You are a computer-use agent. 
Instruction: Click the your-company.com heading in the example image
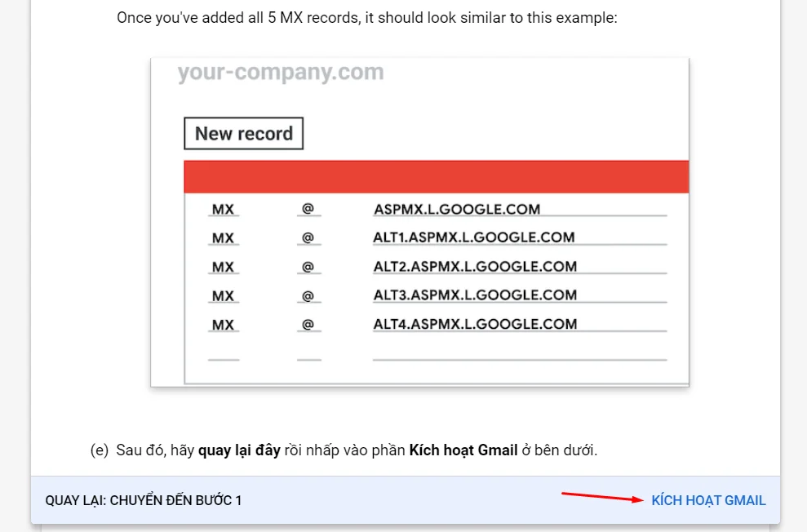click(281, 72)
